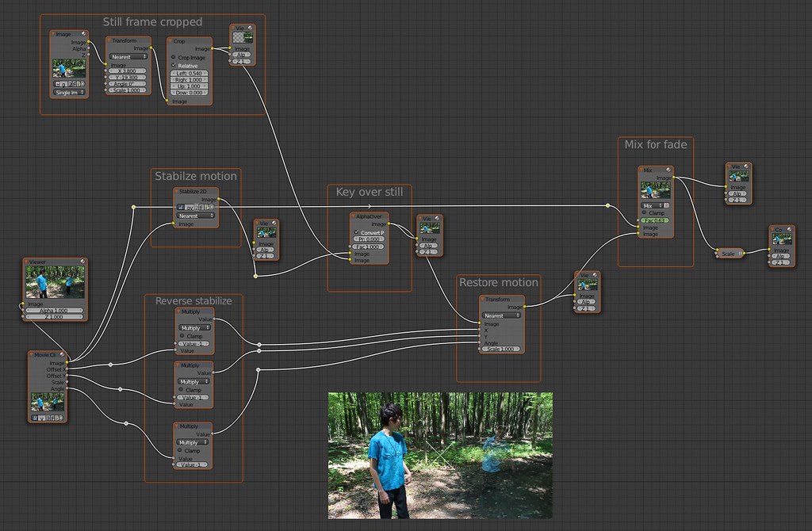This screenshot has width=812, height=531.
Task: Click Alpha 1.000 field in large Viewer node
Action: [x=54, y=311]
